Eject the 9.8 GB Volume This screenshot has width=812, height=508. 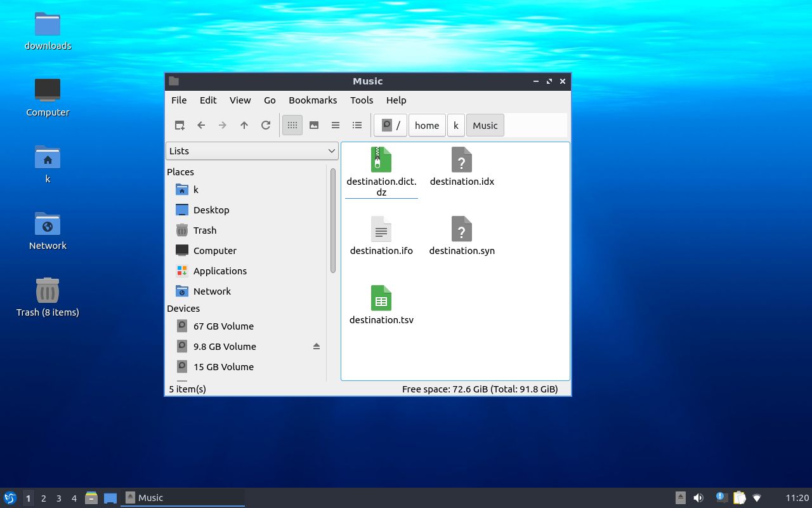(x=317, y=346)
